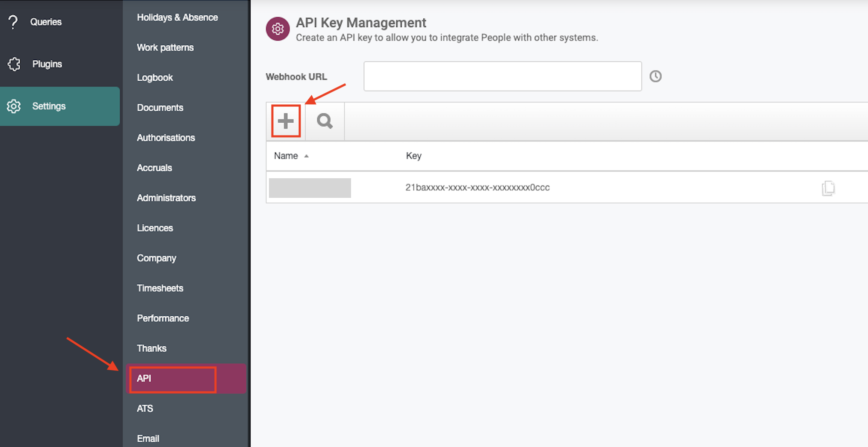Click the Queries question mark icon
Image resolution: width=868 pixels, height=447 pixels.
pos(13,22)
